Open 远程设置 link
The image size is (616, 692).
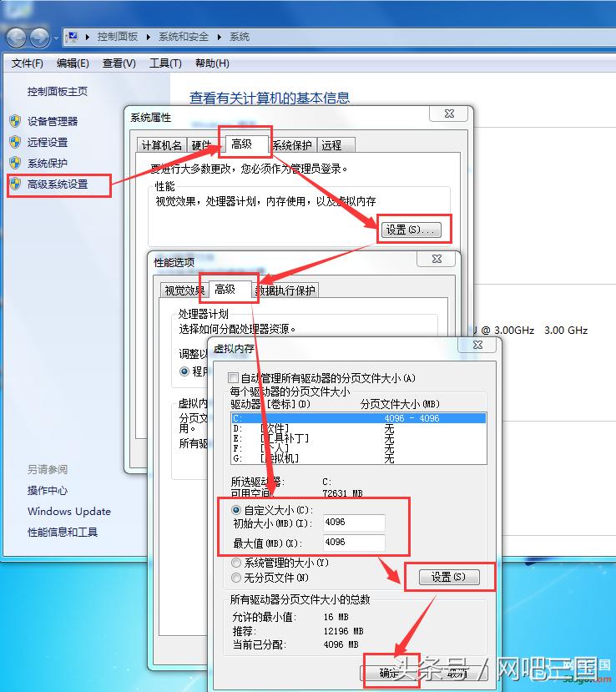coord(48,142)
